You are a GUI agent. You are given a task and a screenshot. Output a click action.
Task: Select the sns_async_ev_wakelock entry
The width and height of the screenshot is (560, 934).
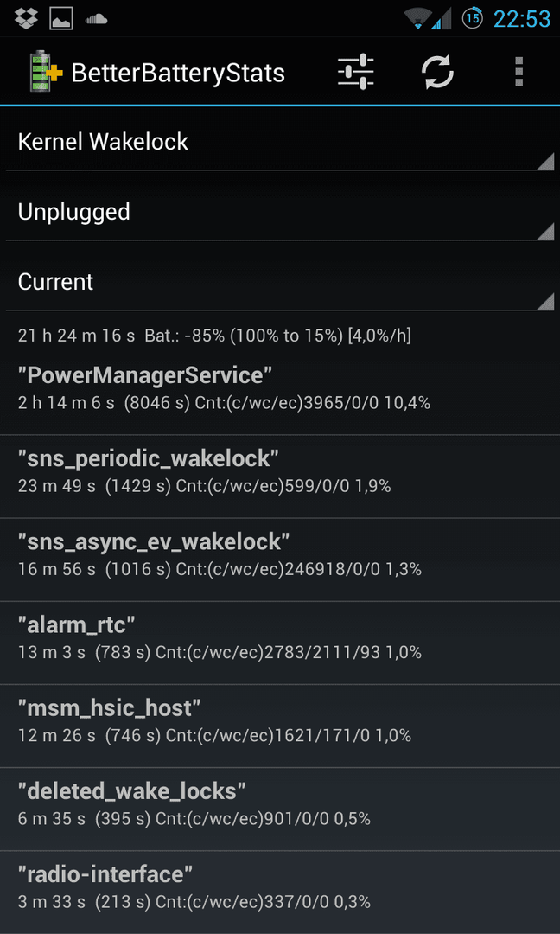click(x=280, y=560)
